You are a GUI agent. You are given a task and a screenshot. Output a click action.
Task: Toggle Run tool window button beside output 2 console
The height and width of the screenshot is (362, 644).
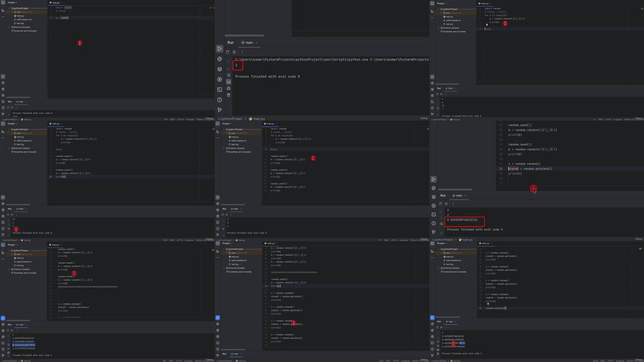pos(219,49)
